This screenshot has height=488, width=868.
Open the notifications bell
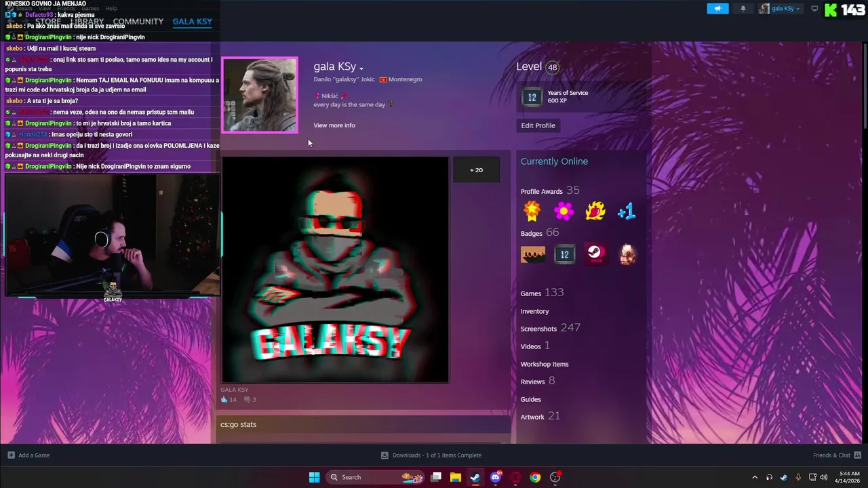click(743, 9)
